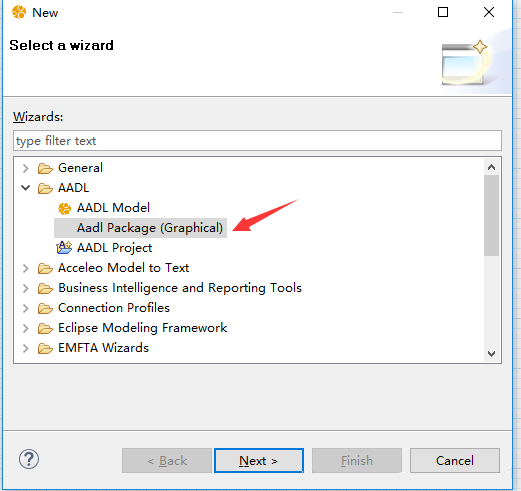
Task: Click the Eclipse Modeling Framework folder icon
Action: pyautogui.click(x=45, y=328)
